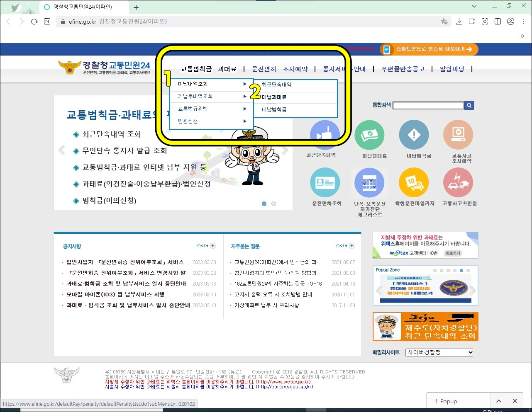The width and height of the screenshot is (532, 412).
Task: Show the next banner slide arrow
Action: (x=285, y=150)
